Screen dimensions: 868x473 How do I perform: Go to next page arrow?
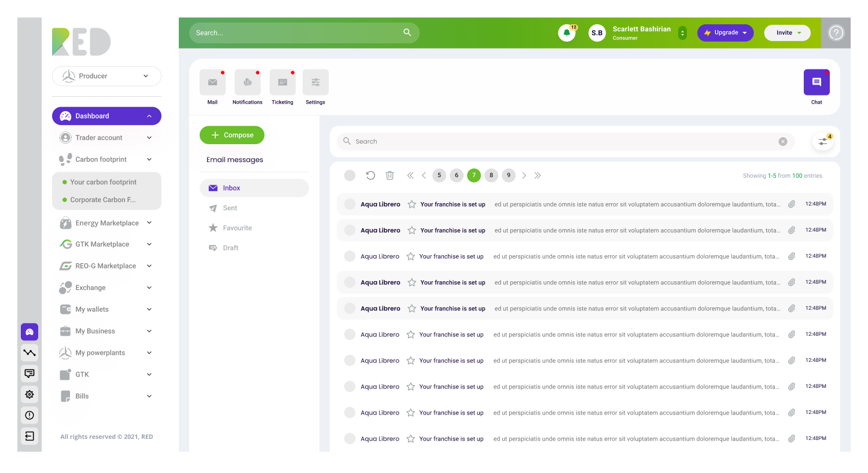(524, 175)
